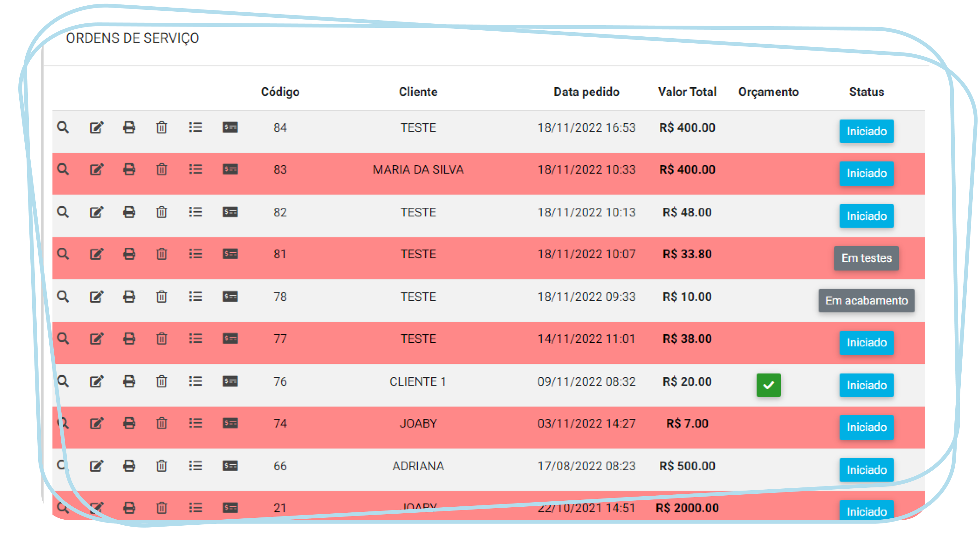Edit order 82
Screen dimensions: 980x550
[96, 212]
